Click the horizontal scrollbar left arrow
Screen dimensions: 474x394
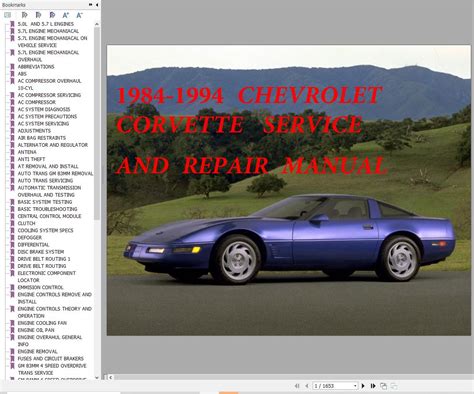(110, 377)
